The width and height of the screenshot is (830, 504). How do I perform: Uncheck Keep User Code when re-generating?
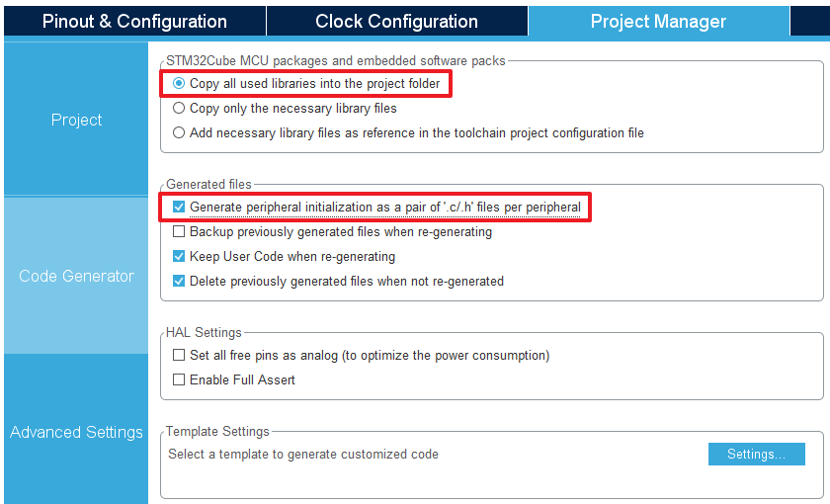[179, 256]
